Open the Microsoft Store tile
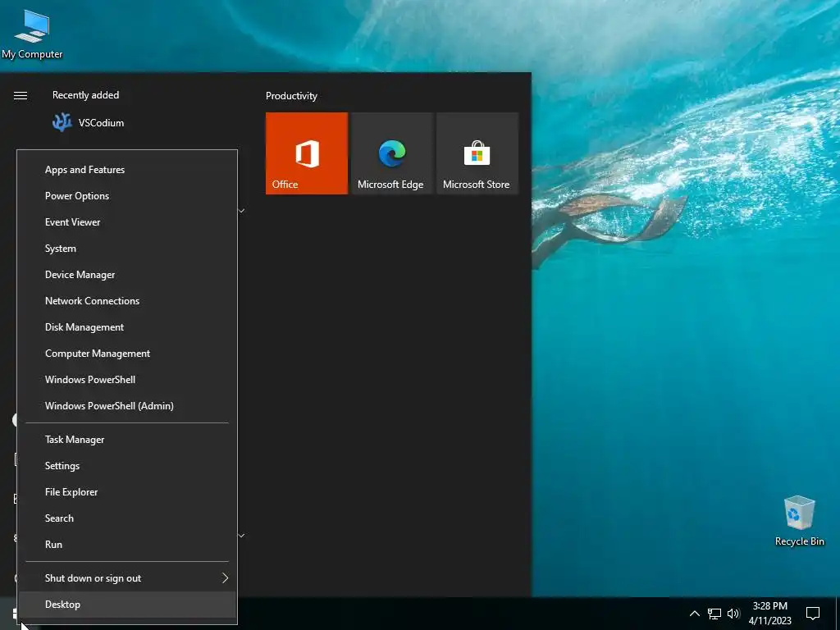 [x=477, y=153]
